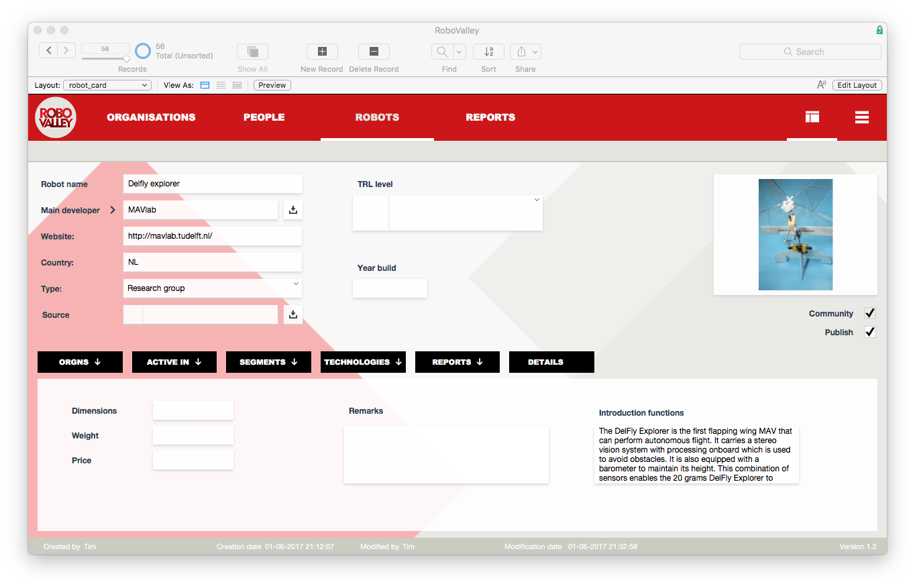Select the card layout icon in red header
This screenshot has width=915, height=588.
click(812, 117)
